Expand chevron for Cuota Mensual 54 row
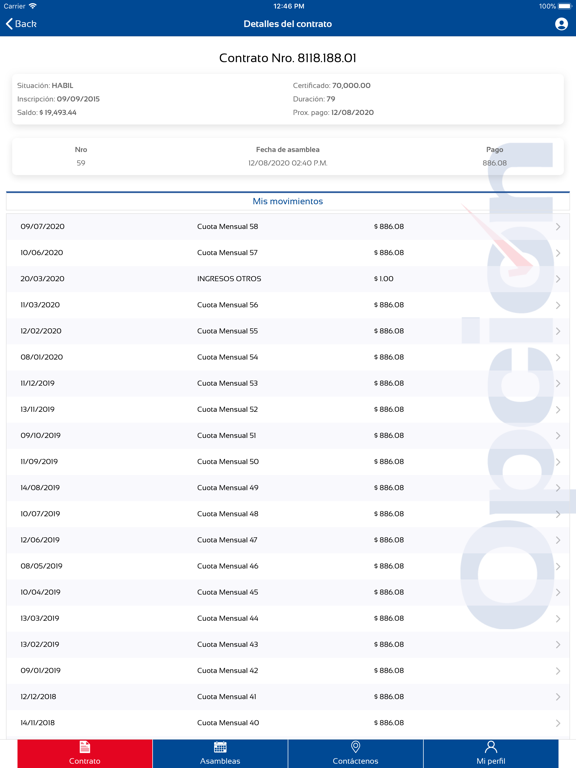Screen dimensions: 576x768 click(558, 357)
